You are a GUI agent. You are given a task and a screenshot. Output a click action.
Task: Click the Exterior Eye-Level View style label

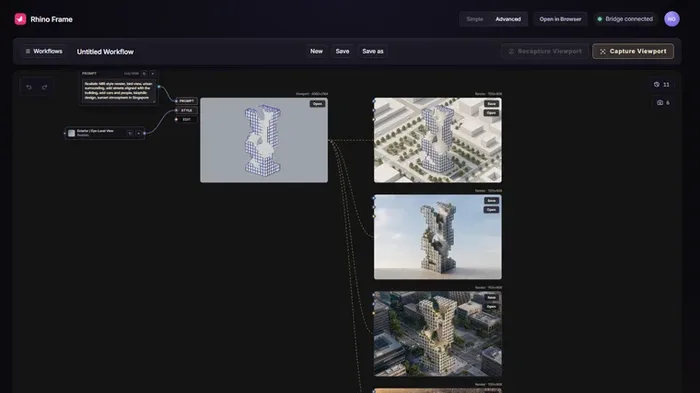[95, 131]
